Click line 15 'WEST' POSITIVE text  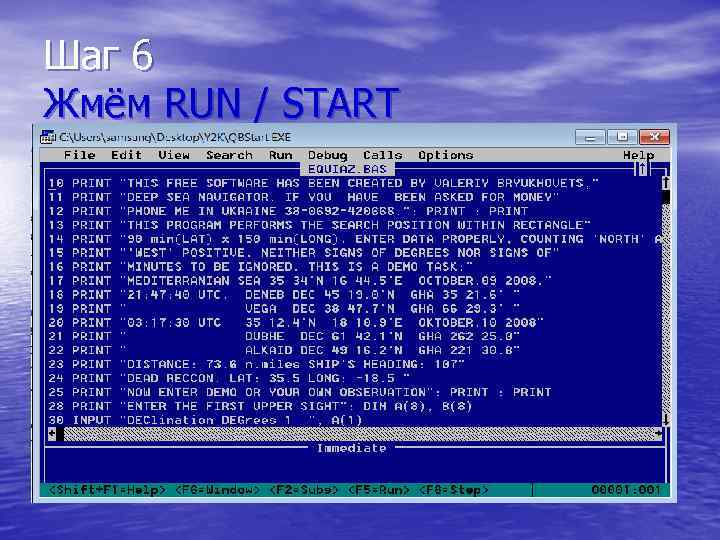click(x=190, y=253)
